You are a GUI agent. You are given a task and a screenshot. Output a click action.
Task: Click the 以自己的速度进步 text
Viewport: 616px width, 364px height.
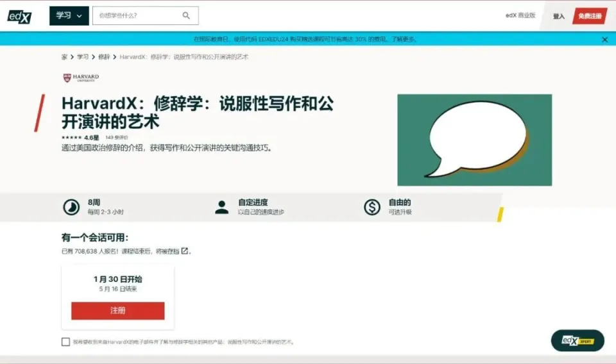[x=261, y=212]
